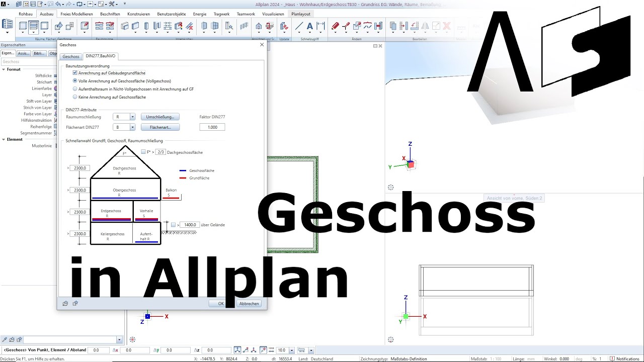Switch to the Beschriften ribbon tab
Image resolution: width=644 pixels, height=362 pixels.
click(x=110, y=14)
